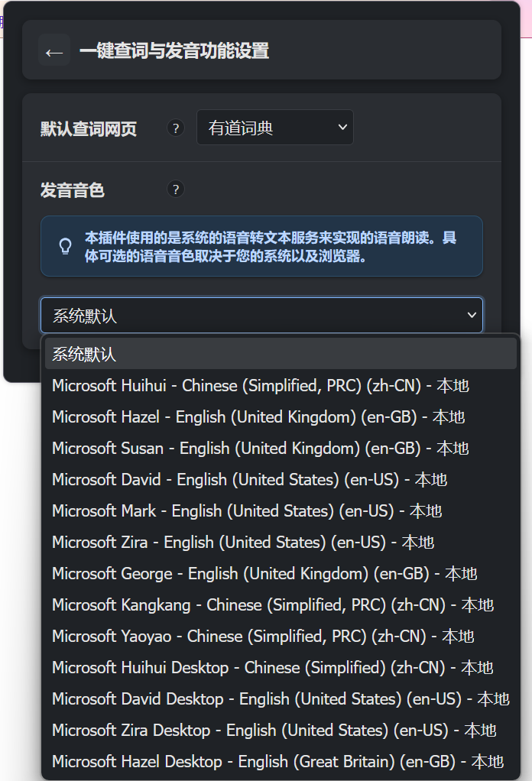Collapse the 系统默认 voice dropdown
The width and height of the screenshot is (532, 781).
(x=261, y=315)
